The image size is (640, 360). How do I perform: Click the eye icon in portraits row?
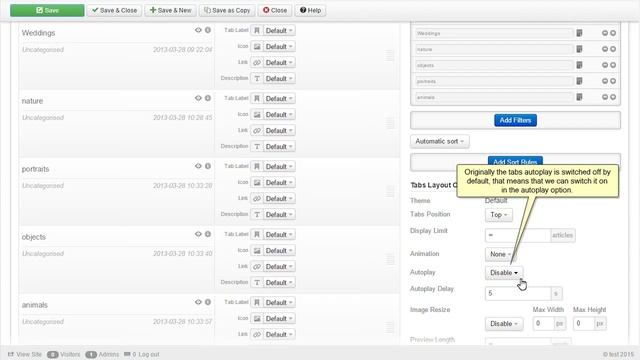pyautogui.click(x=198, y=166)
